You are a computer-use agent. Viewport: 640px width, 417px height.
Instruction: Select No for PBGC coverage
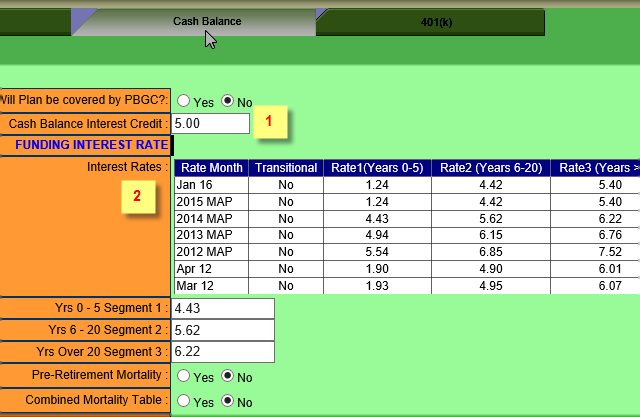tap(227, 101)
